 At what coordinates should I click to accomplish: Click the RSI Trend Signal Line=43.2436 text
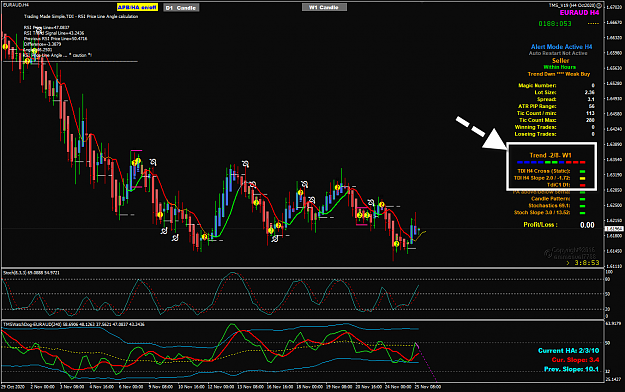point(54,33)
